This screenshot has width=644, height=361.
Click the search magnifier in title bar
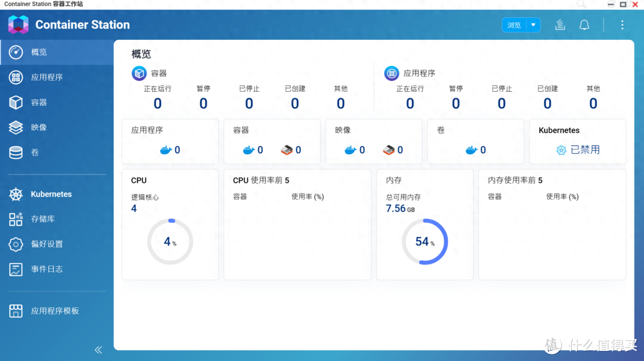point(581,4)
